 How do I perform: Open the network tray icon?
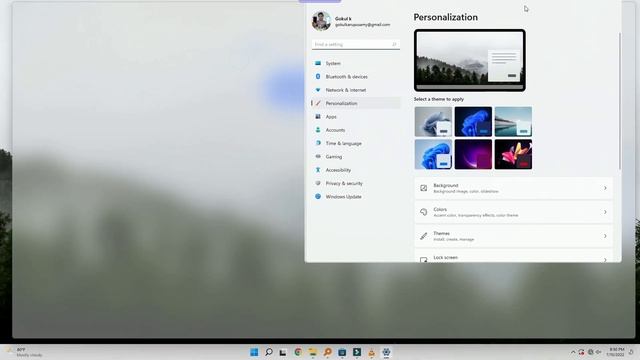[x=590, y=352]
